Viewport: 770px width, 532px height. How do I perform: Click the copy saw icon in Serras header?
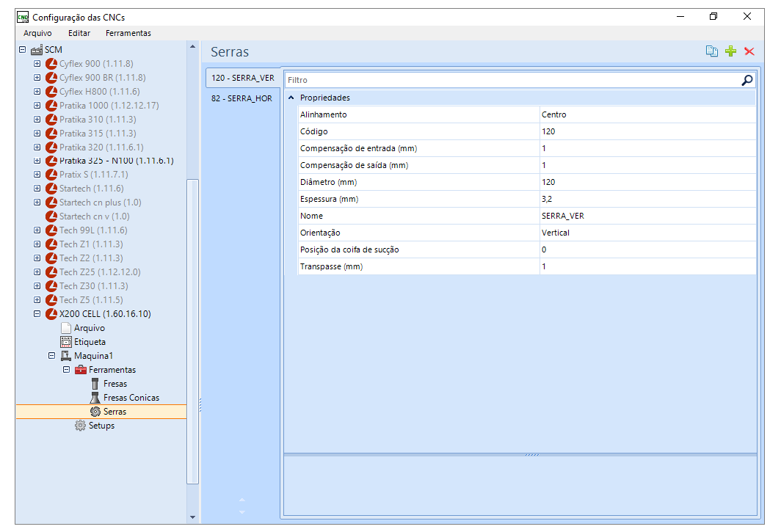coord(711,51)
